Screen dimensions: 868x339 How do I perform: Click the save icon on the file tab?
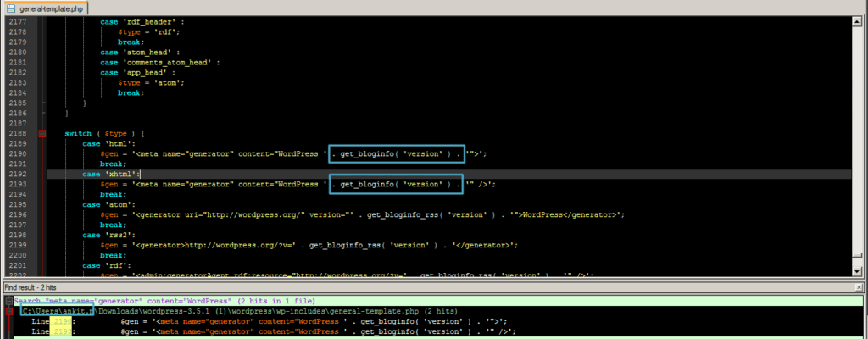click(x=9, y=8)
